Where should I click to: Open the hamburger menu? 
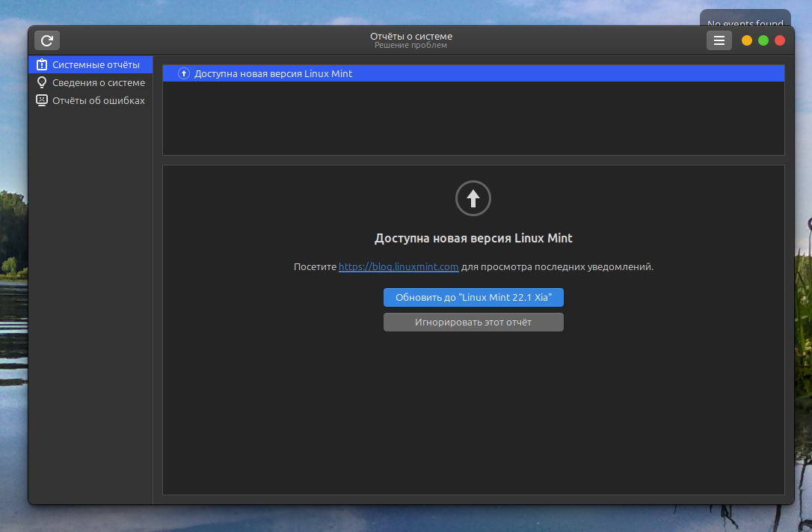[719, 40]
